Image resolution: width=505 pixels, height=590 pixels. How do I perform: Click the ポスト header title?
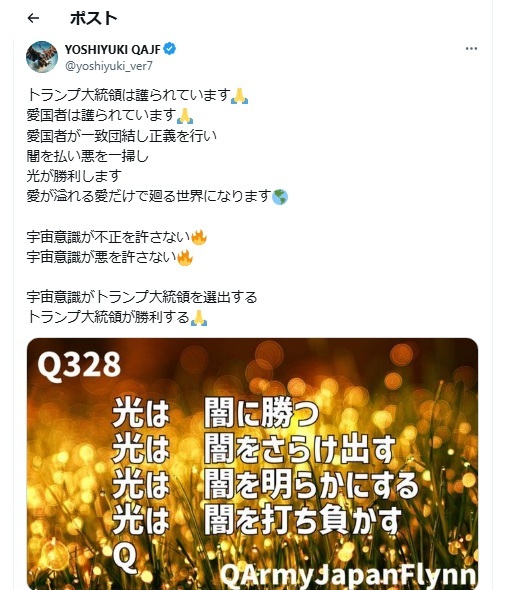[94, 18]
